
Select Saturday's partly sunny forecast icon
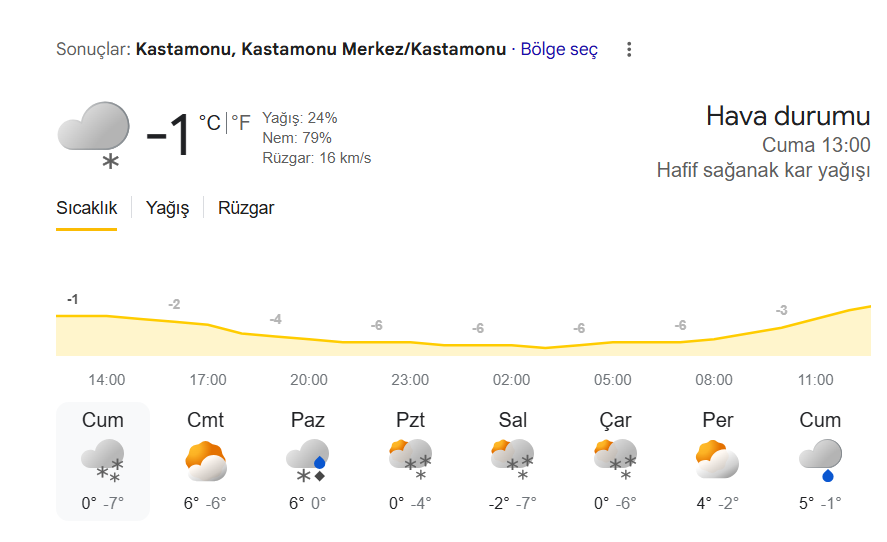pos(206,461)
